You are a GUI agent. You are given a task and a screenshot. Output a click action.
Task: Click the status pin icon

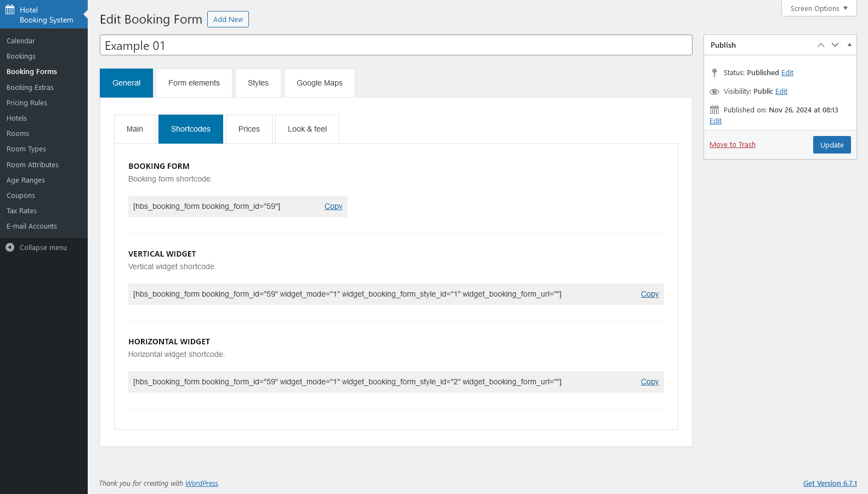click(x=714, y=72)
